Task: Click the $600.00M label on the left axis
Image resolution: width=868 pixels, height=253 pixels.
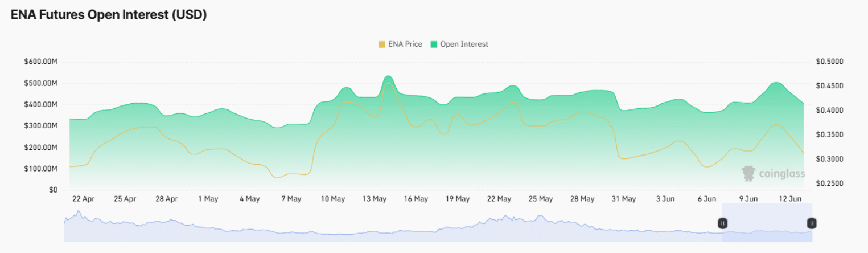Action: pos(40,62)
